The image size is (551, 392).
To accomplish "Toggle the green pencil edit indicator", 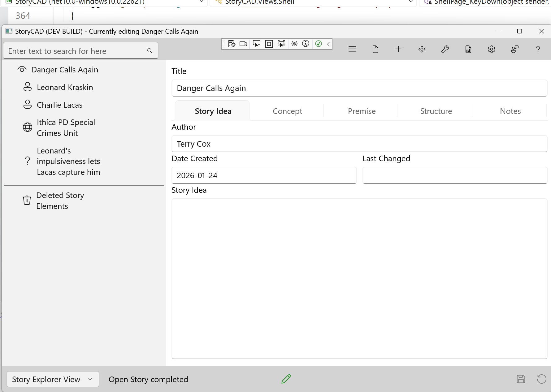I will point(286,379).
